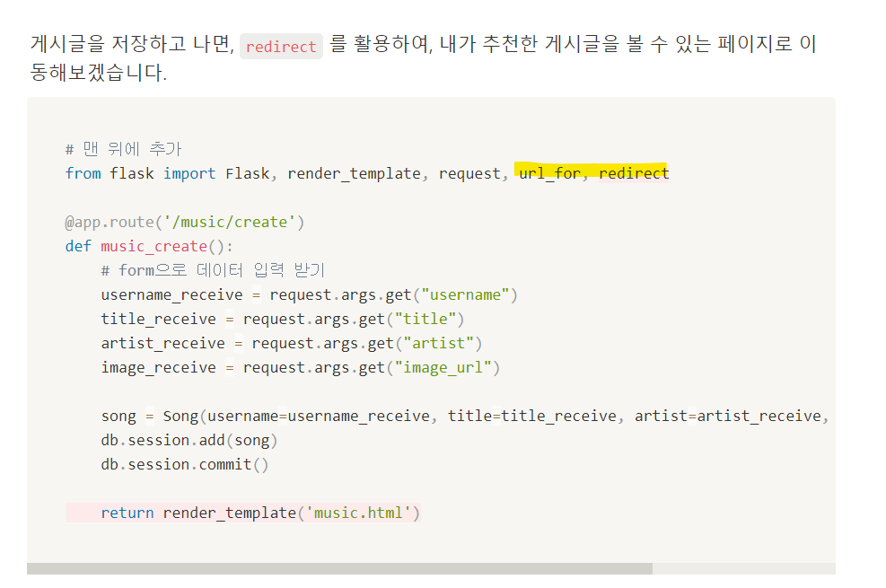
Task: Click the 'db.session.add(song)' line
Action: [x=189, y=441]
